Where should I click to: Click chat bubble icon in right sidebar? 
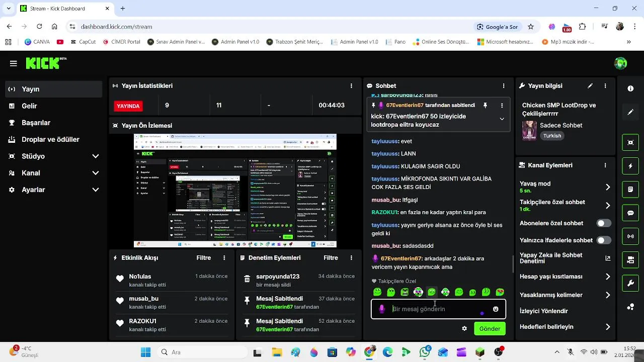630,213
